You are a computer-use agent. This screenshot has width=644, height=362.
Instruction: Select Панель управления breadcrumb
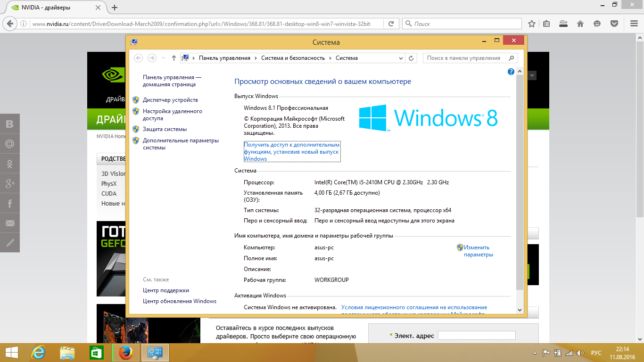[224, 58]
